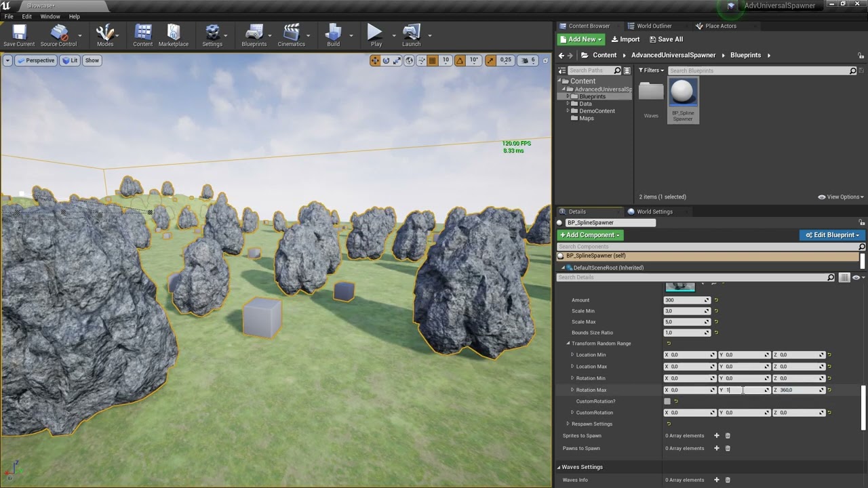Open Cinematics from the toolbar

(291, 35)
